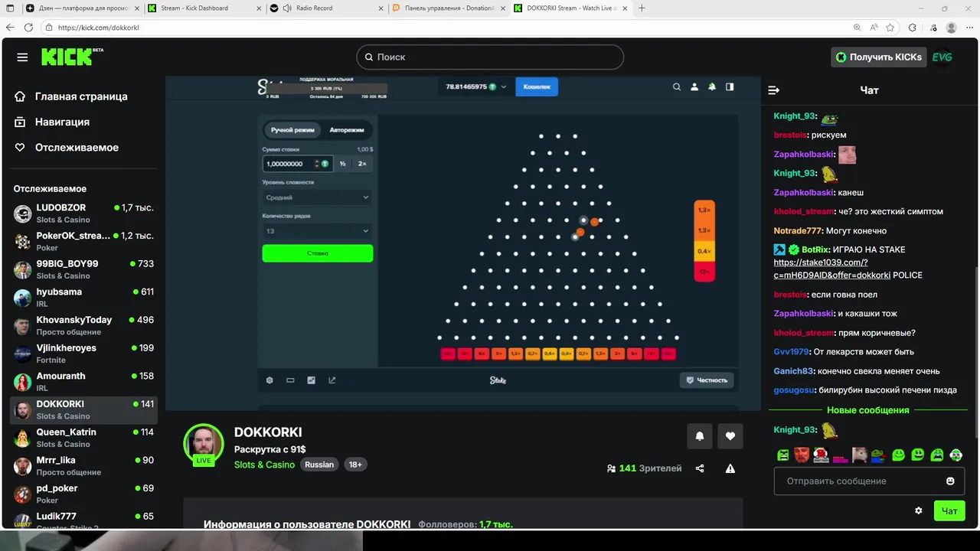Screen dimensions: 980x551
Task: Halve the bet with ½ button
Action: pyautogui.click(x=343, y=164)
